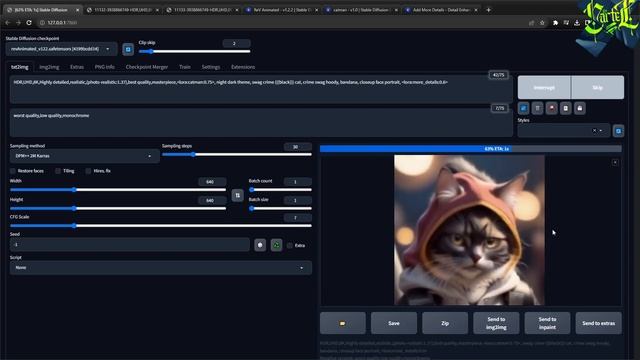Viewport: 640px width, 360px height.
Task: Close the ReV Animated browser tab
Action: 317,10
